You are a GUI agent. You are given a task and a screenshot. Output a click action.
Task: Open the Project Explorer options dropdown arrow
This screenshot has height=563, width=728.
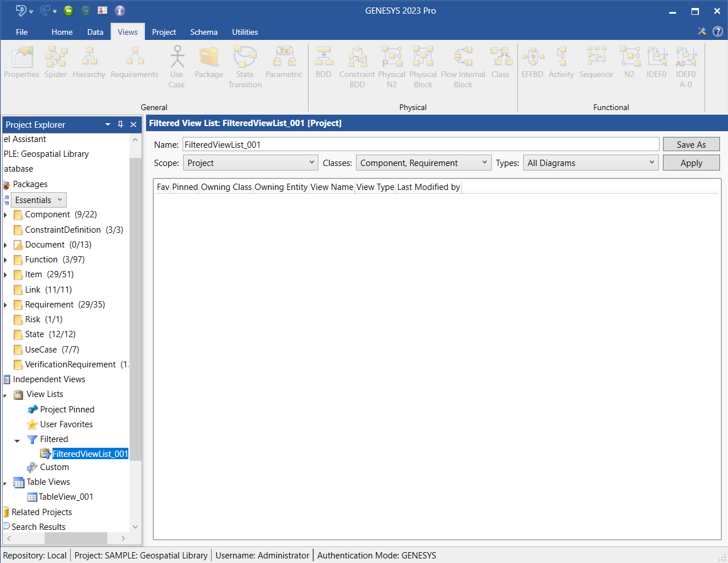108,124
